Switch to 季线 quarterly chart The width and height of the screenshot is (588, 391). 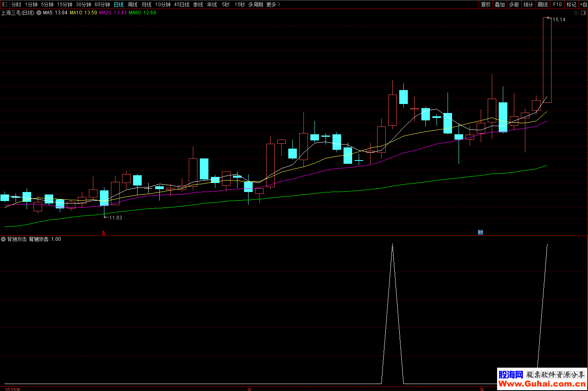pyautogui.click(x=198, y=5)
